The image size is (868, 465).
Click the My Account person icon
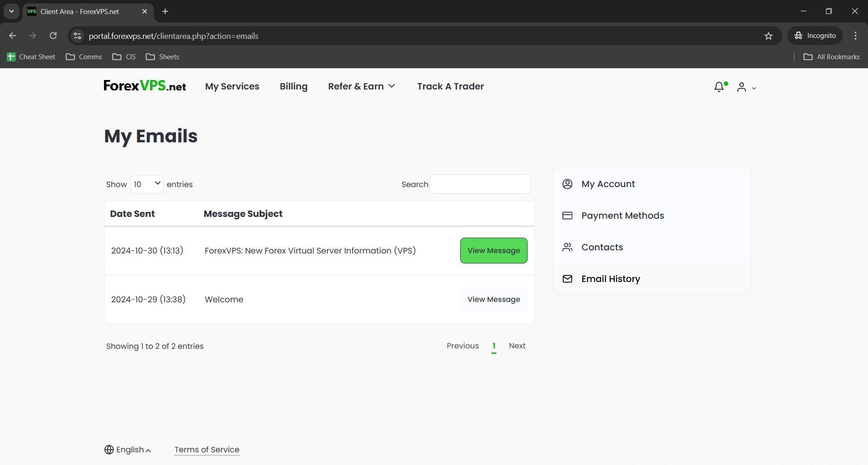567,184
